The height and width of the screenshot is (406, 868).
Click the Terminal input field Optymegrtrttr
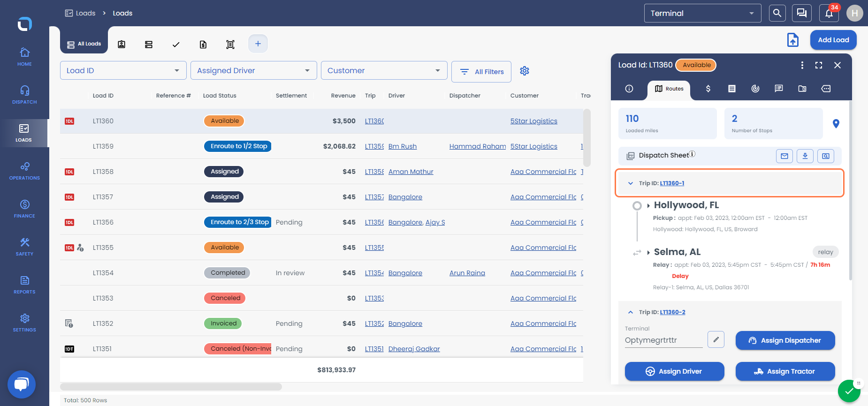click(663, 340)
